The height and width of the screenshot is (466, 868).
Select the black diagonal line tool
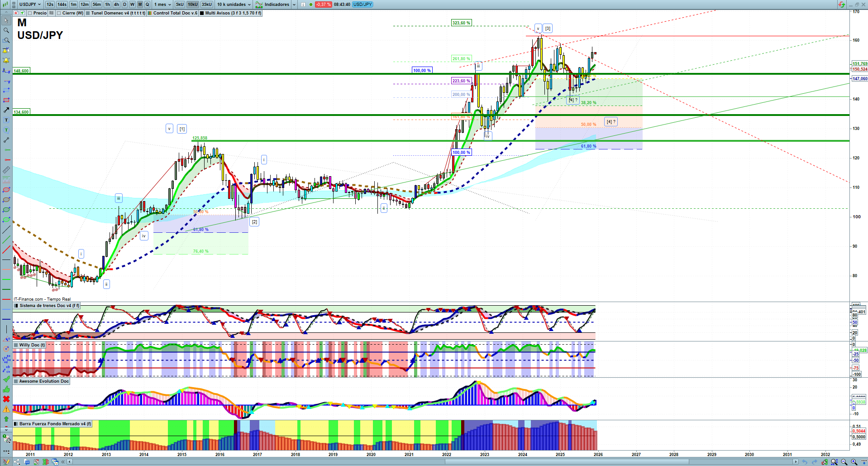(x=6, y=230)
